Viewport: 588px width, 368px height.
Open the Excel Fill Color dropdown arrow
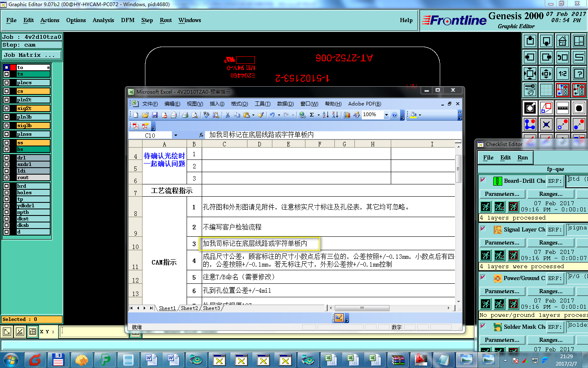pyautogui.click(x=420, y=115)
